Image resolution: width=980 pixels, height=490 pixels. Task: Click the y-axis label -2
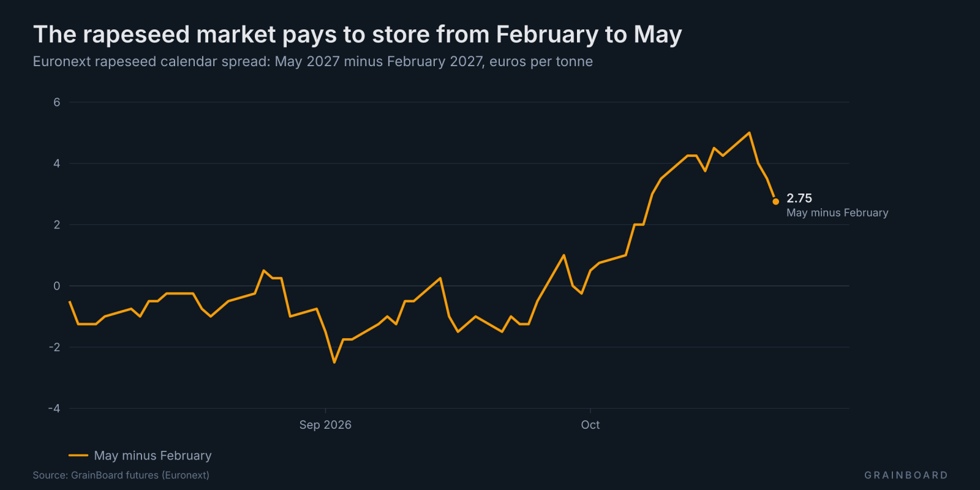[55, 347]
